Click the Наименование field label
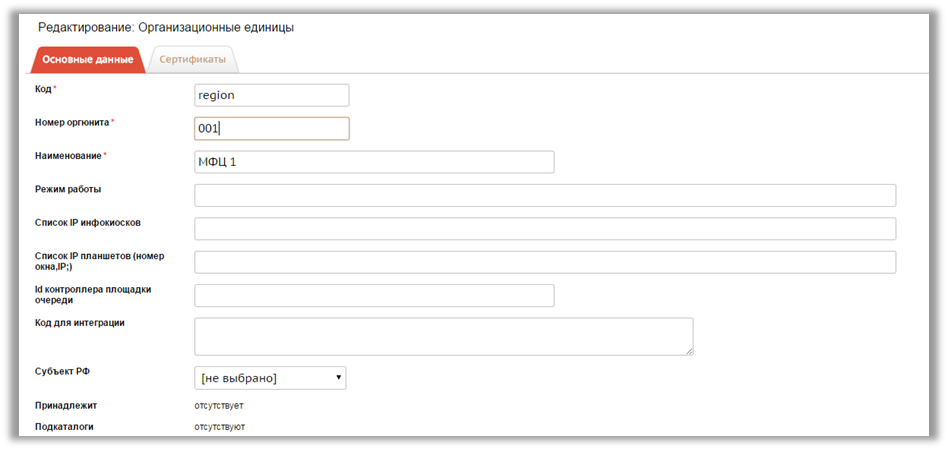Screen dimensions: 948x450 [69, 155]
